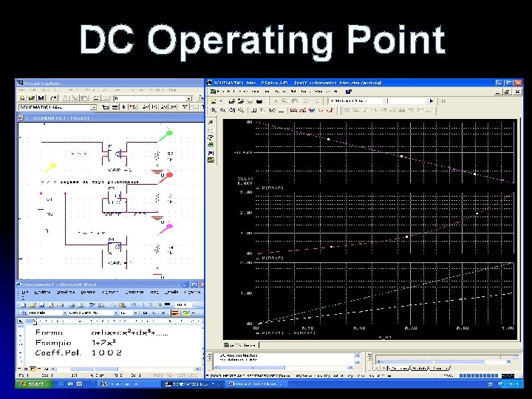Image resolution: width=532 pixels, height=399 pixels.
Task: Click the Open file icon in OrCAD Capture toolbar
Action: (32, 98)
